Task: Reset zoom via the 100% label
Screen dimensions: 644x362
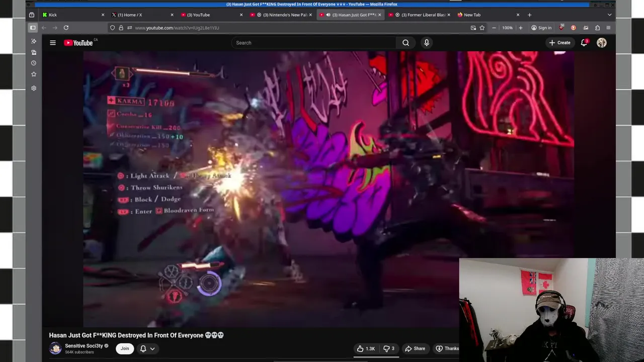Action: click(x=507, y=28)
